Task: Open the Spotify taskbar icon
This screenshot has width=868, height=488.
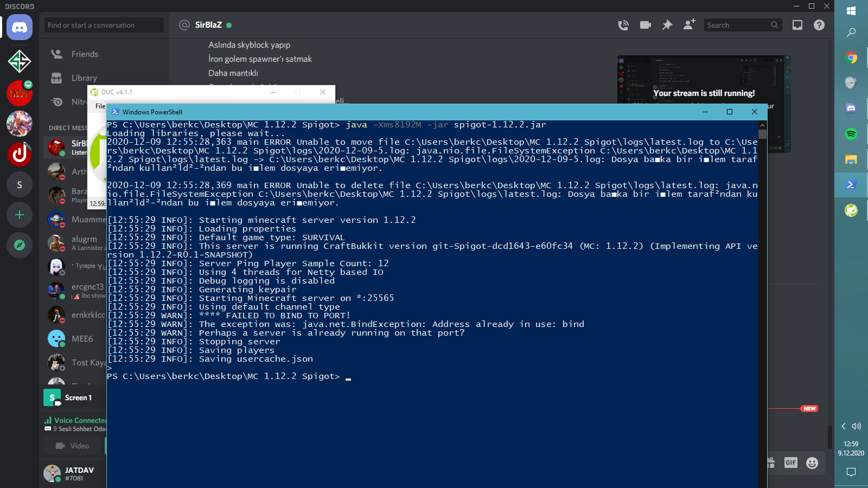Action: (x=851, y=134)
